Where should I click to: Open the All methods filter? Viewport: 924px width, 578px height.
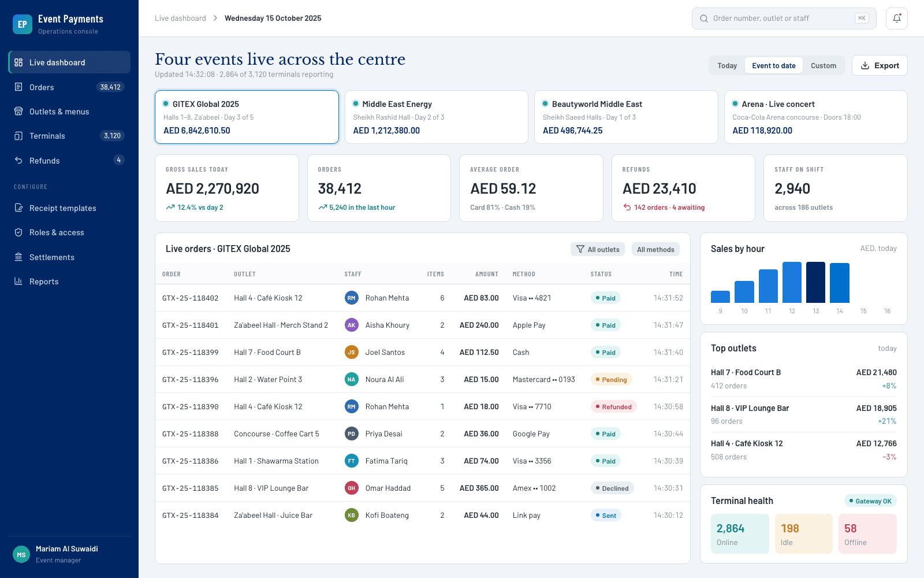pos(655,249)
